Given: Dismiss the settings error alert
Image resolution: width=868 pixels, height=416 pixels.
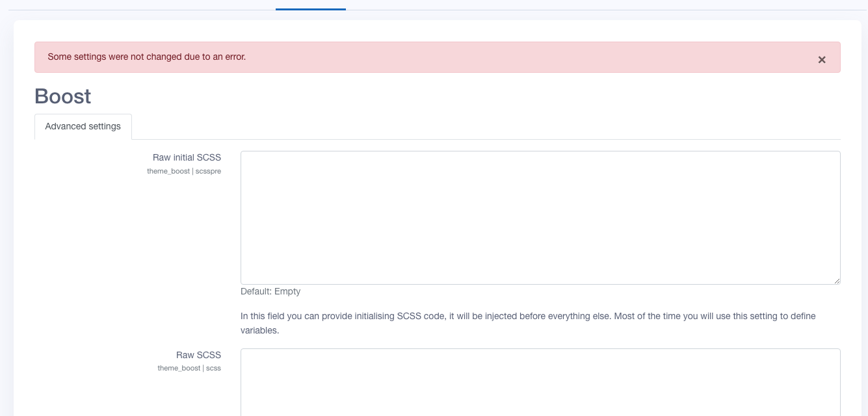Looking at the screenshot, I should point(822,60).
